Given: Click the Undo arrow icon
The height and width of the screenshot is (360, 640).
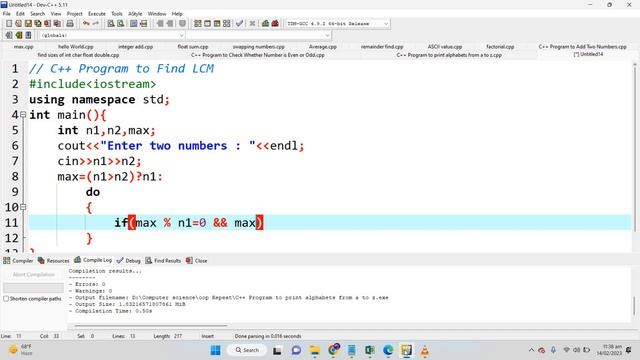Looking at the screenshot, I should [86, 24].
